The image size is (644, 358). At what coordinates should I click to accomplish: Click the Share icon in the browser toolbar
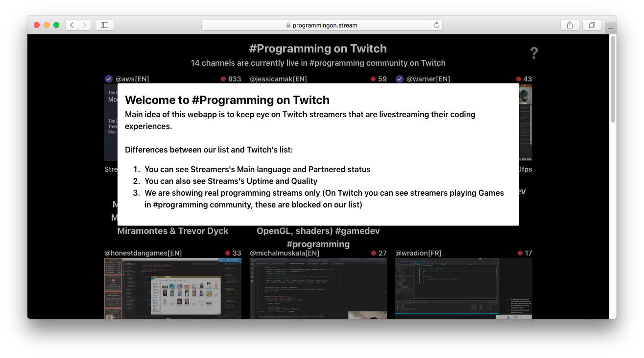pyautogui.click(x=570, y=25)
